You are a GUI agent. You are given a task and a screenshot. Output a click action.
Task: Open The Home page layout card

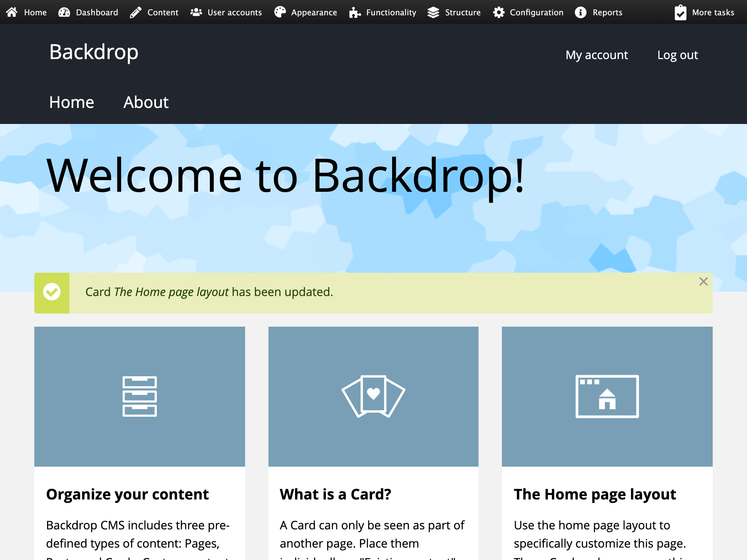coord(595,494)
